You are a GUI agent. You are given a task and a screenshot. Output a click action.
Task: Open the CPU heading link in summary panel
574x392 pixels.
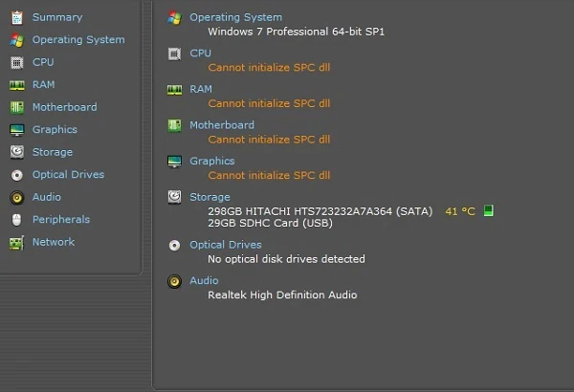(200, 54)
